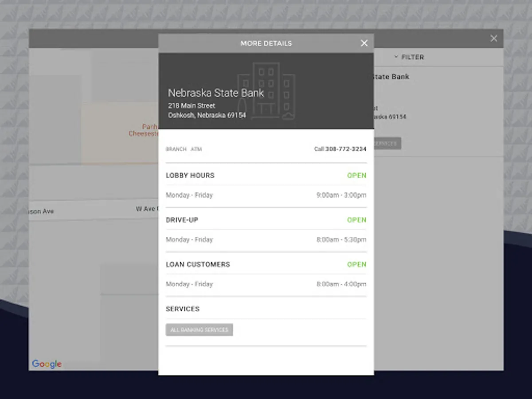Click the 8:00am - 5:30pm drive-up hours
This screenshot has width=532, height=399.
coord(341,239)
